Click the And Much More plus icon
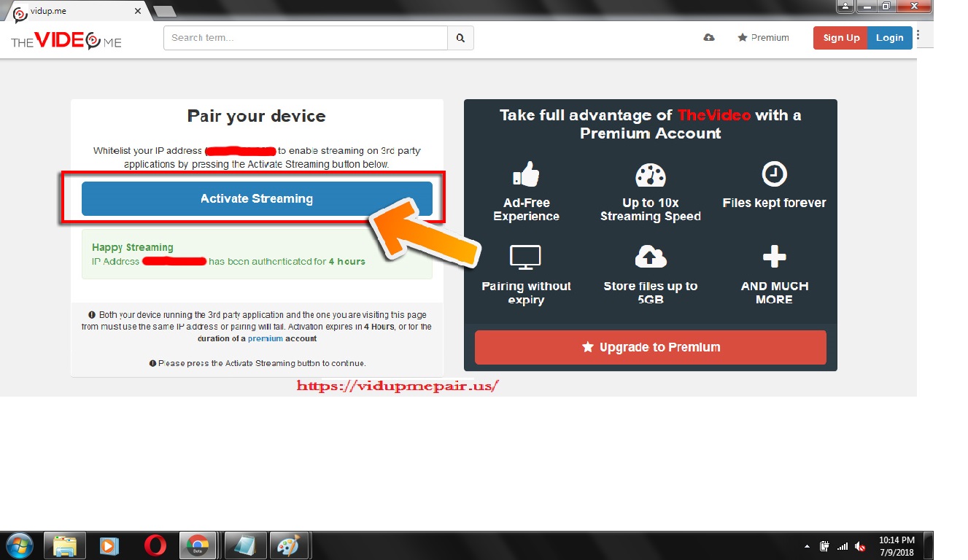968x560 pixels. pyautogui.click(x=774, y=257)
